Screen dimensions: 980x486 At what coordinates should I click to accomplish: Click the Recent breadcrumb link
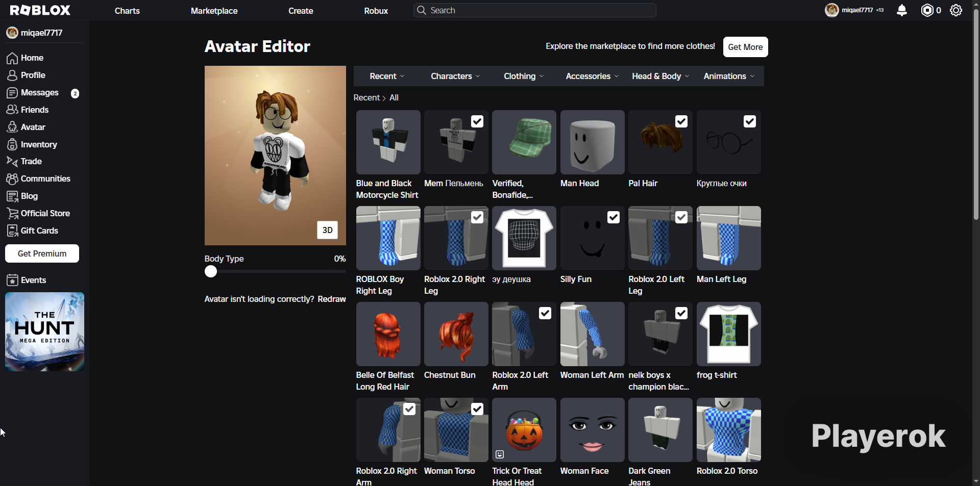click(x=366, y=97)
